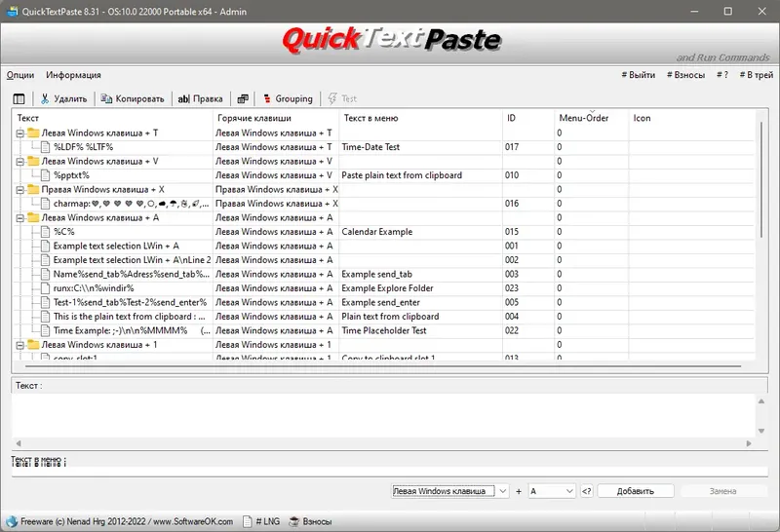Open the Правка edit tool
Viewport: 780px width, 532px height.
201,99
